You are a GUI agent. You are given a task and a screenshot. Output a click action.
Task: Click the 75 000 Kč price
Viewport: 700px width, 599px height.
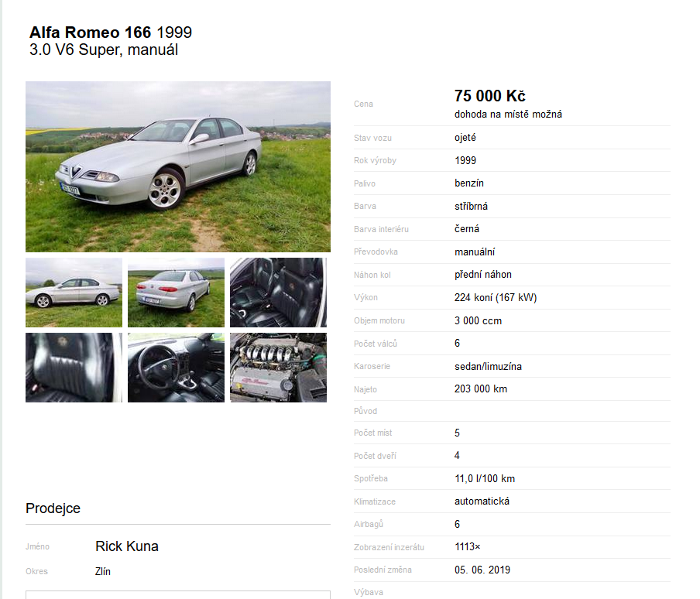point(489,95)
